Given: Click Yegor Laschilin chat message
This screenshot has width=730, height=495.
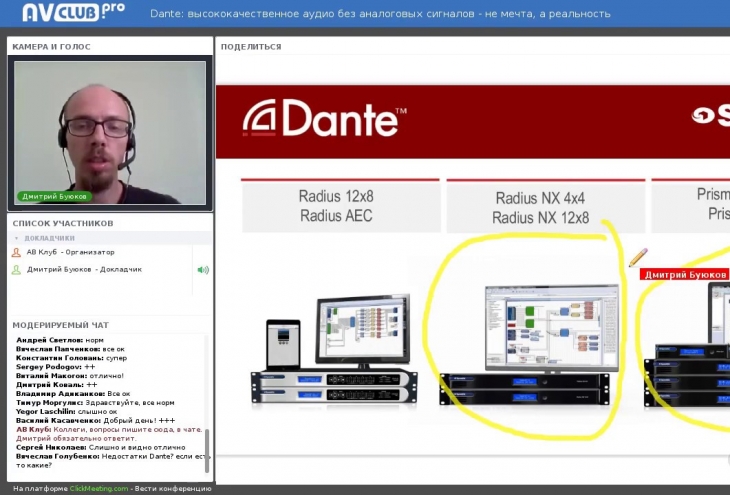Looking at the screenshot, I should (67, 412).
